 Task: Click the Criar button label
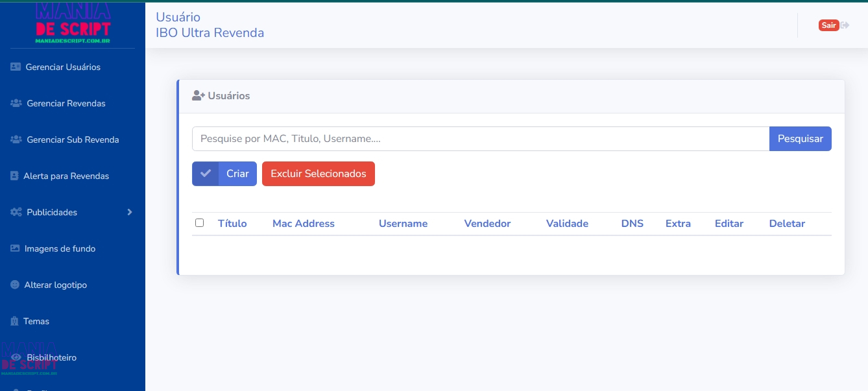237,174
